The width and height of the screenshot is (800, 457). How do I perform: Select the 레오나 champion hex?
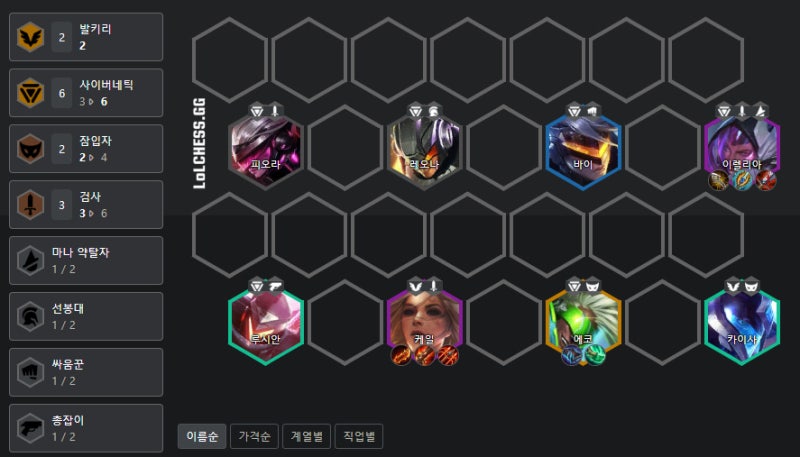[x=424, y=148]
